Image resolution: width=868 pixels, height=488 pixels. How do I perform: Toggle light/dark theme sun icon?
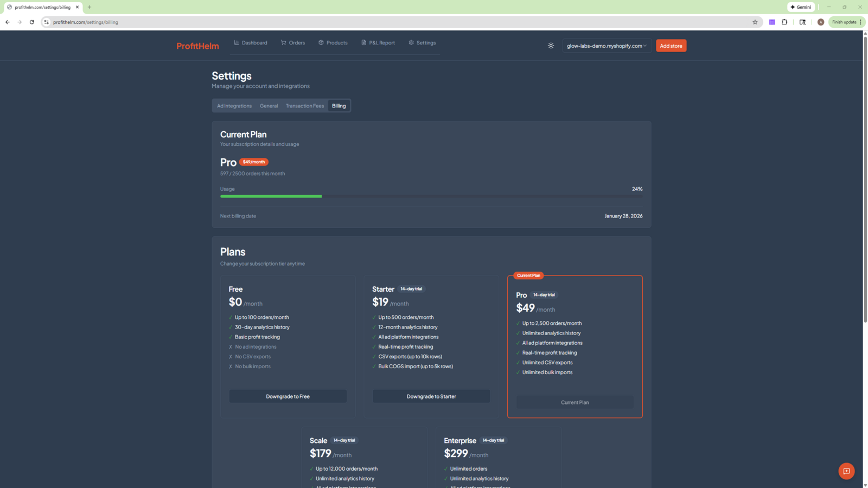[551, 46]
